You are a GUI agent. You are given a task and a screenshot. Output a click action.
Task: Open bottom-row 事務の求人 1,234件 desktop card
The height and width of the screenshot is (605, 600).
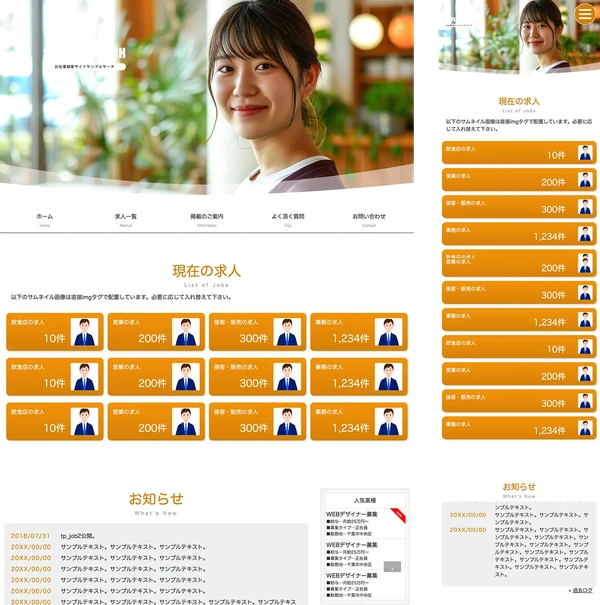click(359, 421)
